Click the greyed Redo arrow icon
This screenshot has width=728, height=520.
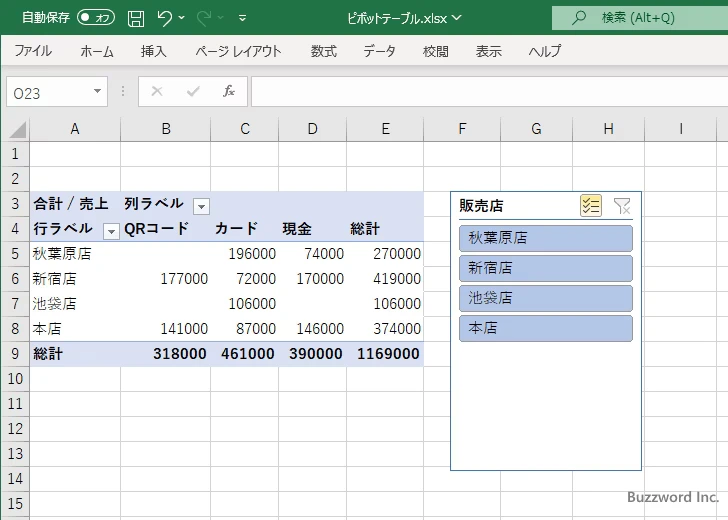coord(203,18)
